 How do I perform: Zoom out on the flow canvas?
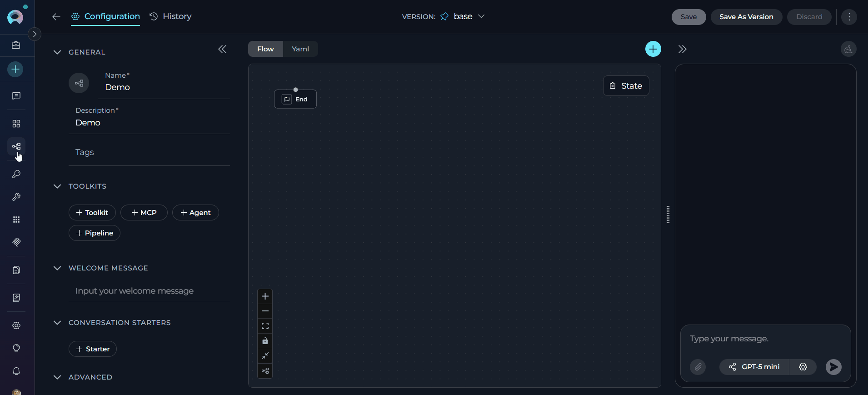265,311
